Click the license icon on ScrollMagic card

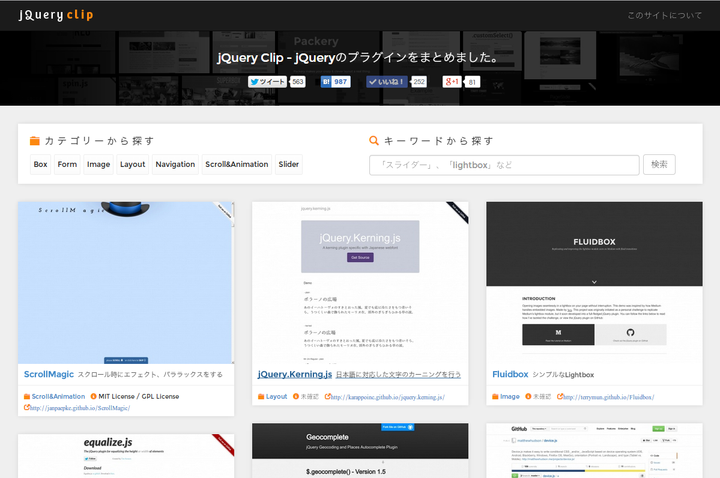click(x=93, y=396)
